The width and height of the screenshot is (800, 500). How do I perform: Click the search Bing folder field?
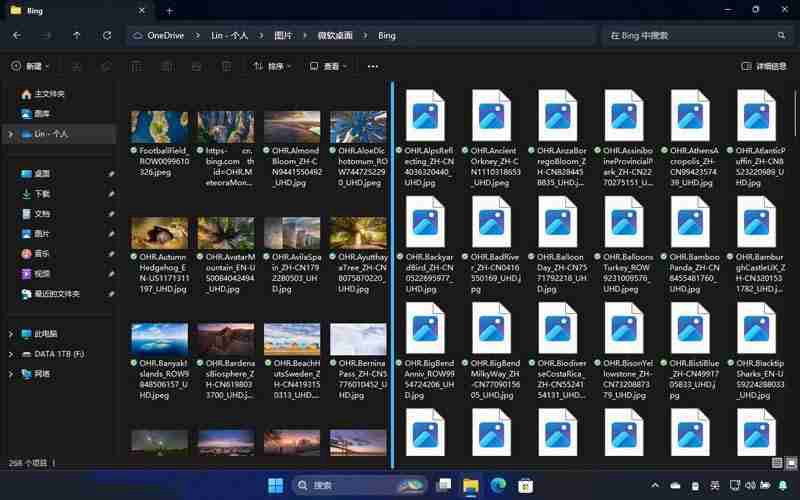[x=696, y=36]
